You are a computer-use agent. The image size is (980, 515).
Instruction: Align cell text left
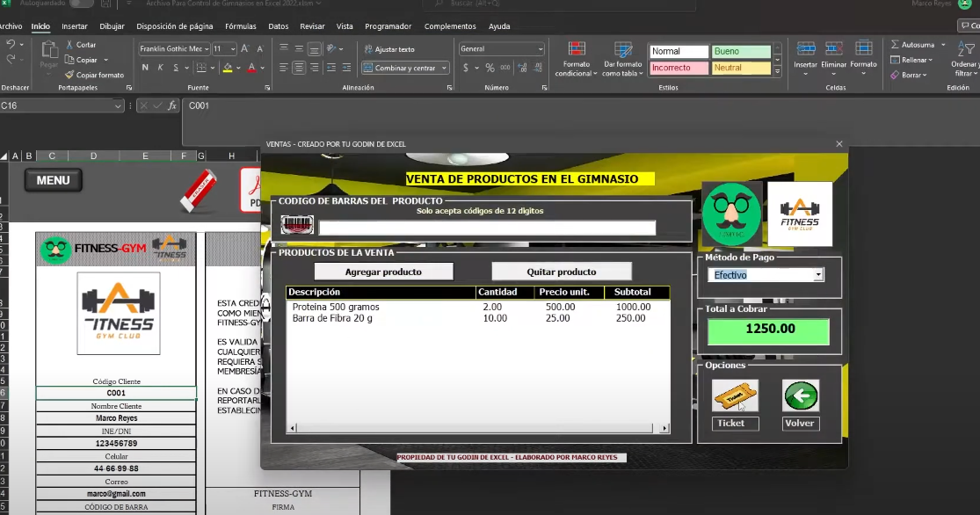pos(284,68)
